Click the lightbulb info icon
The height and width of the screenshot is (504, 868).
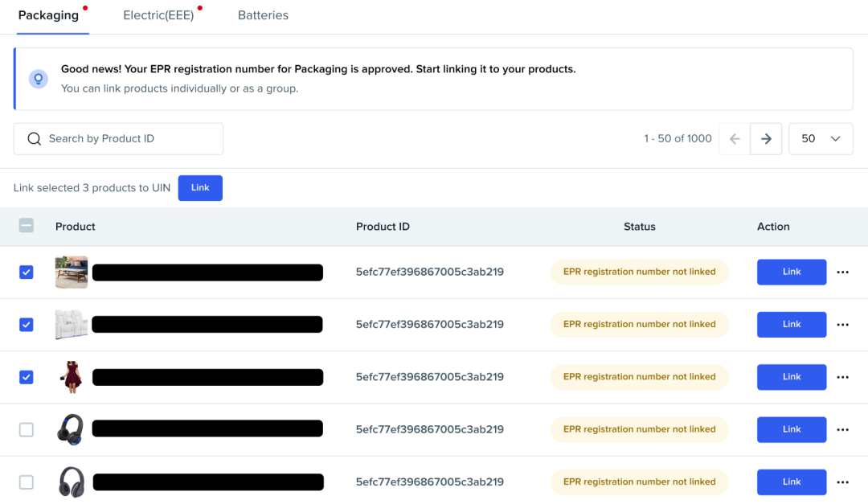(38, 79)
